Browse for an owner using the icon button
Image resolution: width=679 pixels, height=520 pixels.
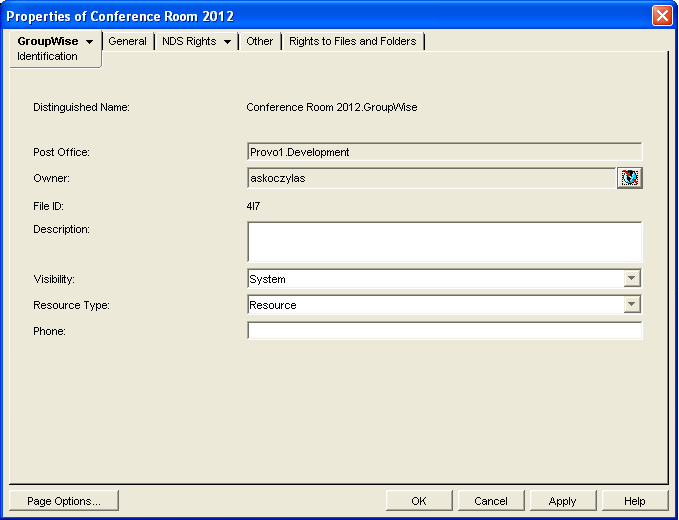pos(629,178)
